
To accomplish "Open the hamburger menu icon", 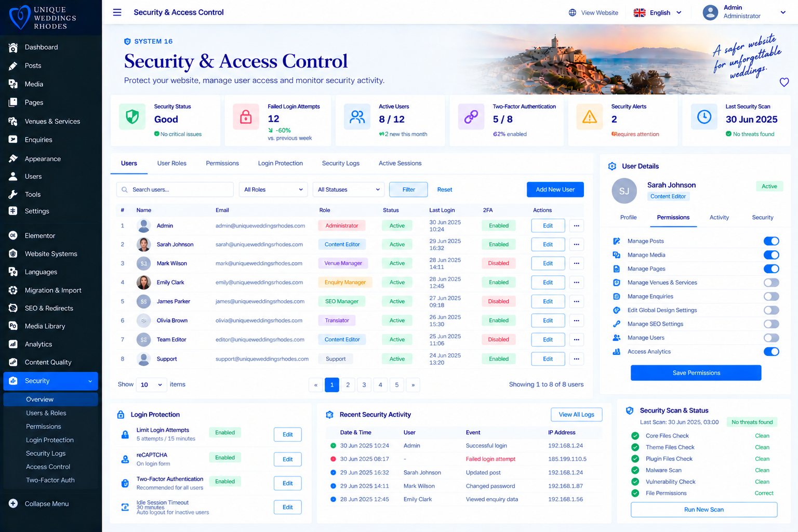I will pyautogui.click(x=117, y=12).
